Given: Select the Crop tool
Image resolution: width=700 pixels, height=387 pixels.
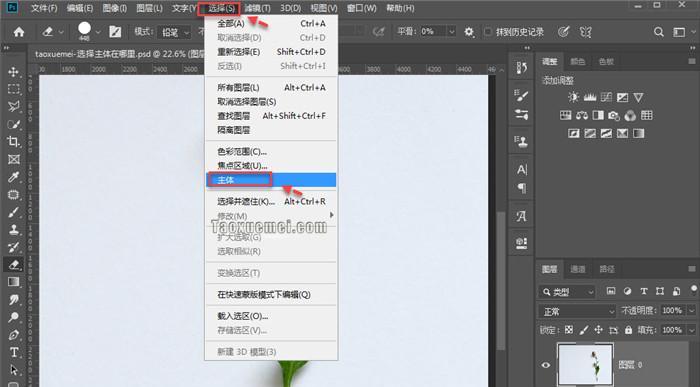Looking at the screenshot, I should click(x=13, y=141).
